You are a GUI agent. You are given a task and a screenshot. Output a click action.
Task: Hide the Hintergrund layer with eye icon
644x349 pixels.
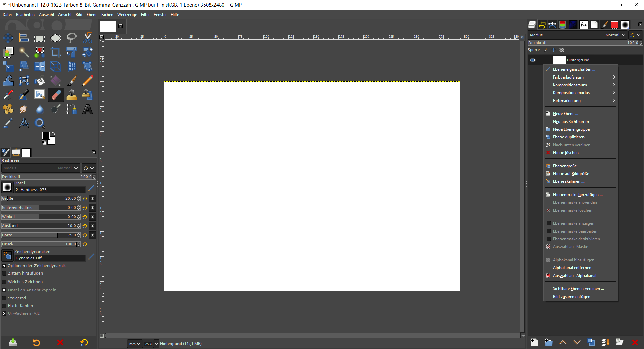533,60
